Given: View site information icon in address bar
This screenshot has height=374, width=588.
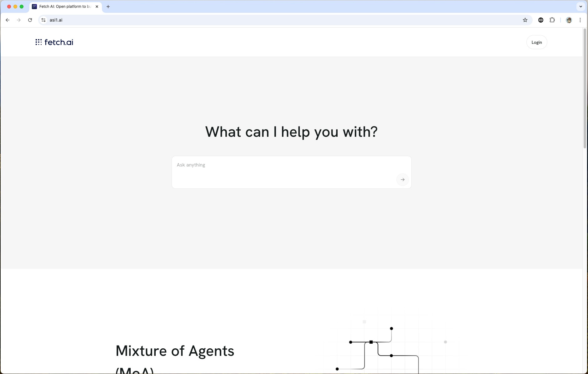Looking at the screenshot, I should 43,20.
